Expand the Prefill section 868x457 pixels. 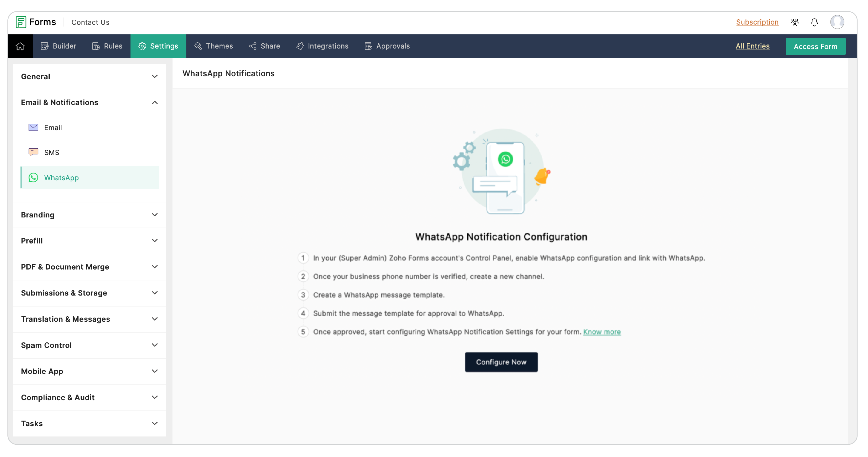click(x=89, y=241)
